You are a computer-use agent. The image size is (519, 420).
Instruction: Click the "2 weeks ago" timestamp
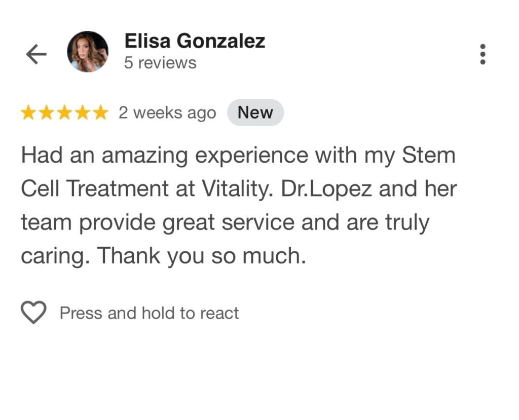(167, 113)
